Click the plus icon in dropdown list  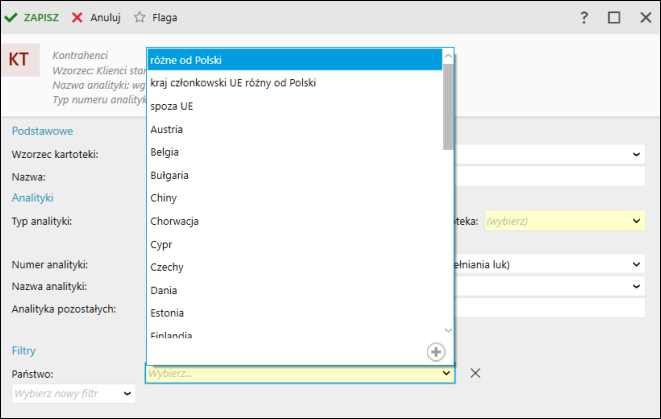pos(435,351)
